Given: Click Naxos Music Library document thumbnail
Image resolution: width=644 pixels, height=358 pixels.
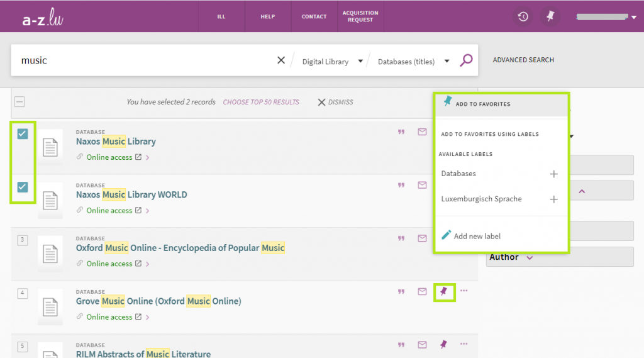Looking at the screenshot, I should [50, 147].
